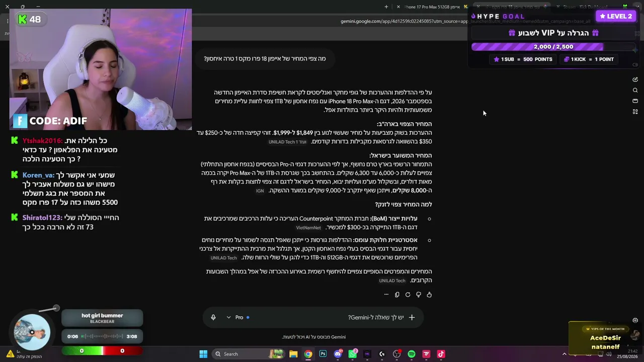Open the UNILAD Tech +1 source chip
Screen dimensions: 644x362
287,142
